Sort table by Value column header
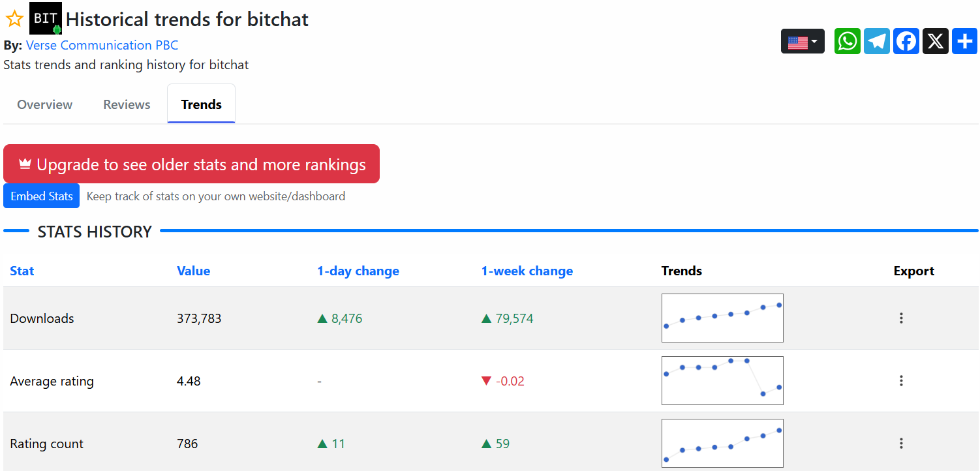980x471 pixels. 193,271
